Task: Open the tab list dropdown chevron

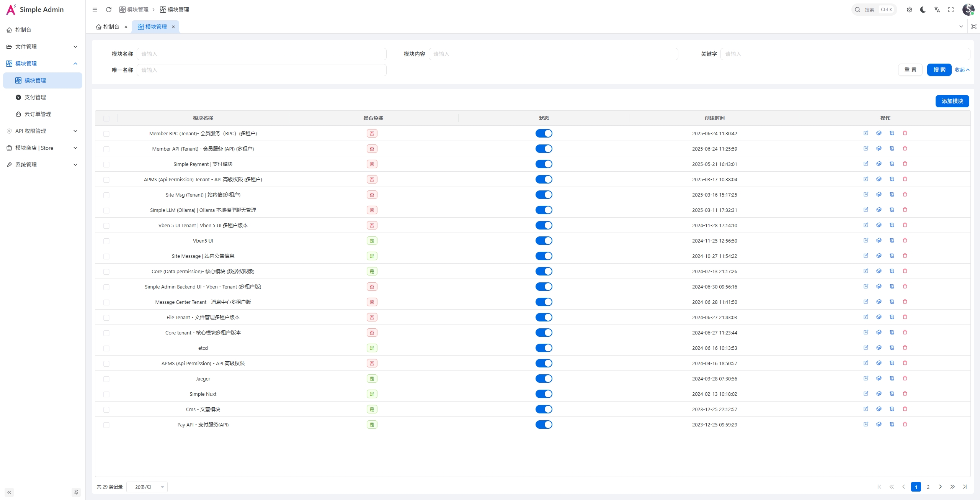Action: [x=961, y=26]
